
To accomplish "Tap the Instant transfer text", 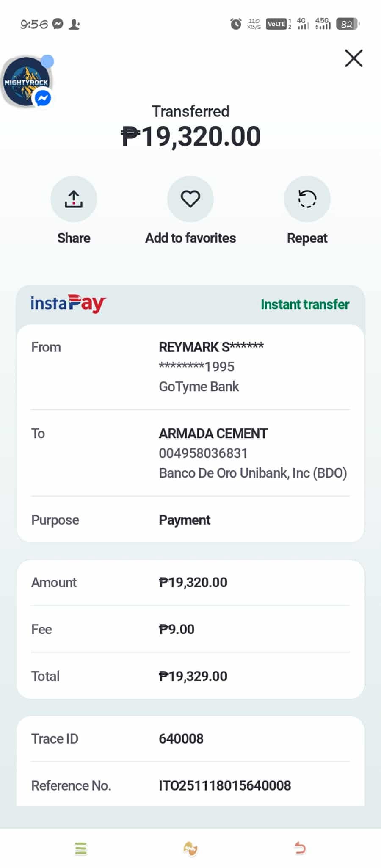I will 305,304.
